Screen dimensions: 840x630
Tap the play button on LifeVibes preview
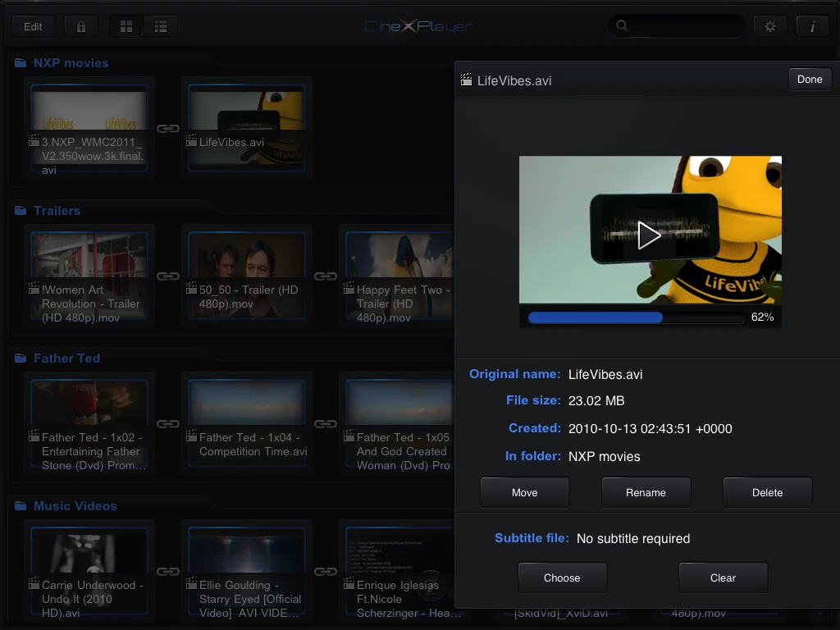click(650, 235)
